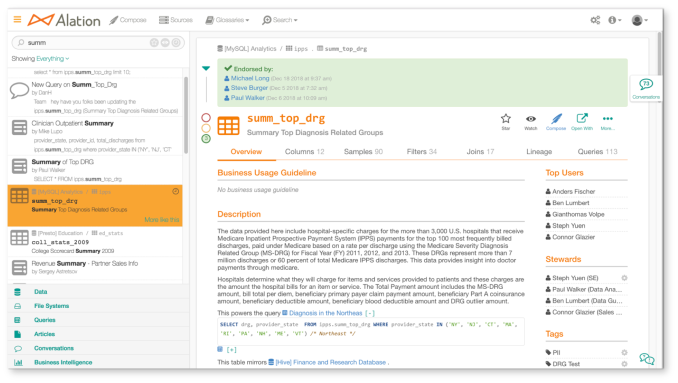Select the orange circle warning flag
The width and height of the screenshot is (678, 383).
tap(206, 128)
